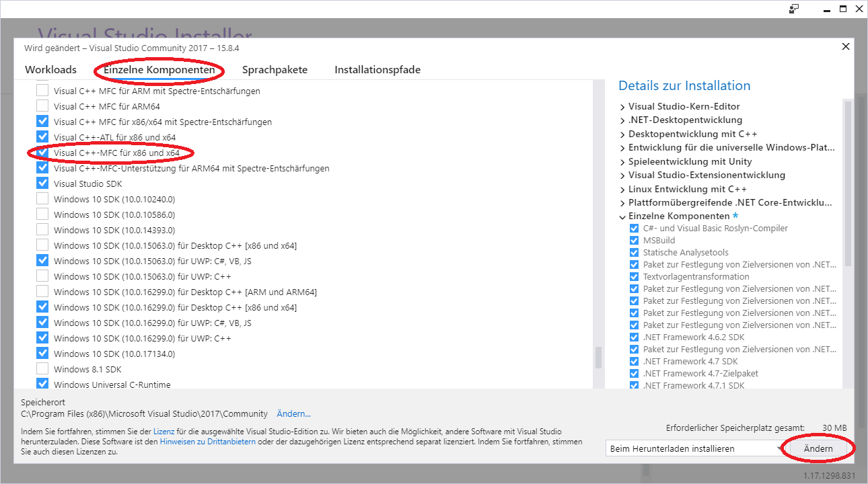
Task: Open Beim Herunterladen installieren dropdown
Action: coord(694,448)
